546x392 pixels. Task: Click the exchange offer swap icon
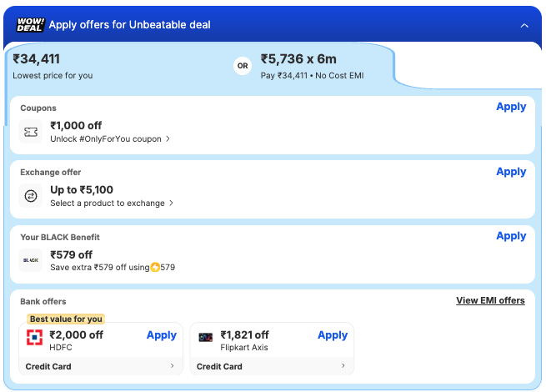[x=31, y=196]
